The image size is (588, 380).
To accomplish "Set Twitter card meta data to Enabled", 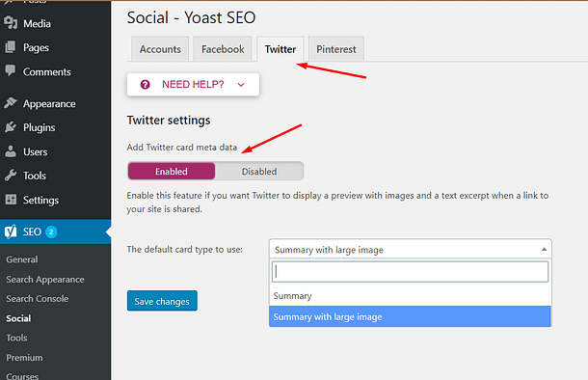I will (x=172, y=171).
